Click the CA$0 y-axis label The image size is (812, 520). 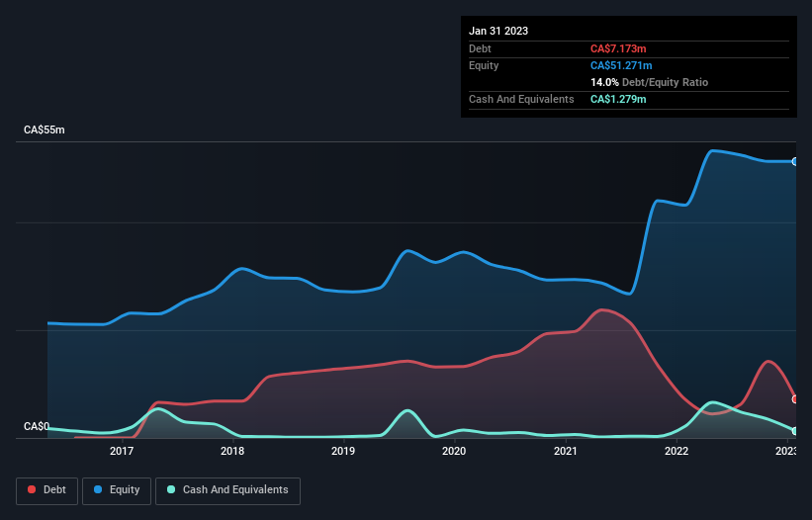pos(37,426)
